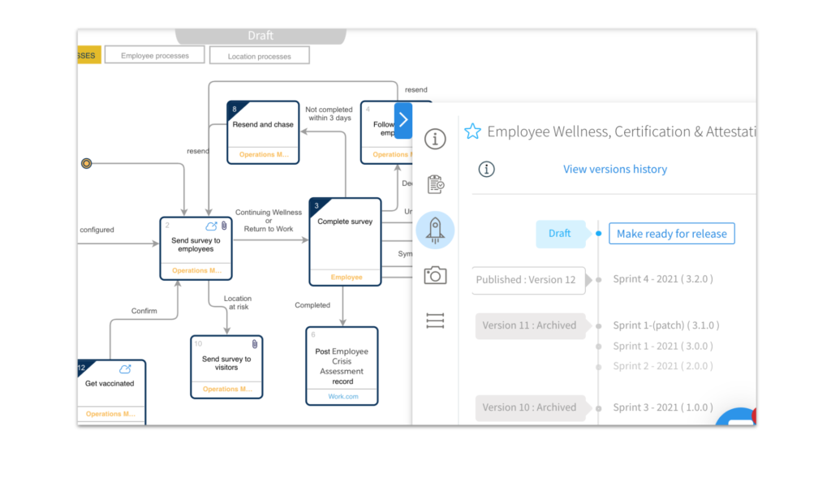
Task: Click the horizontal lines icon in sidebar
Action: [435, 321]
